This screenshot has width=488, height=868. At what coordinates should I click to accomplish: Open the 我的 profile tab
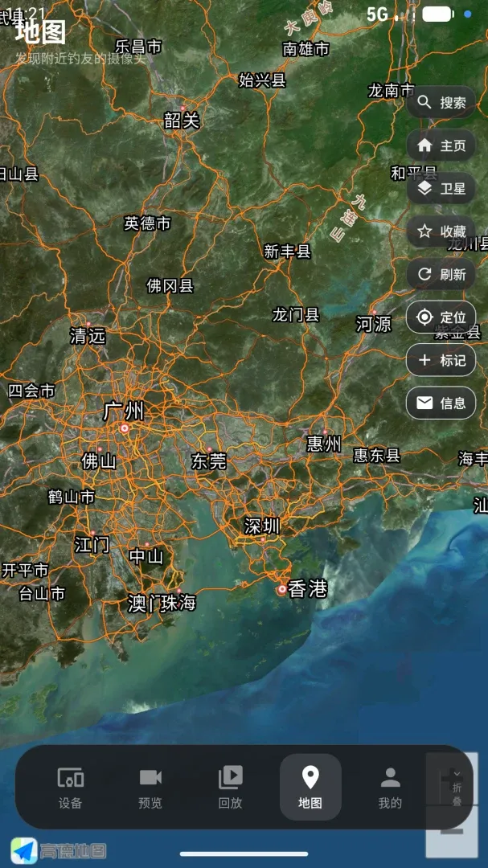[390, 787]
